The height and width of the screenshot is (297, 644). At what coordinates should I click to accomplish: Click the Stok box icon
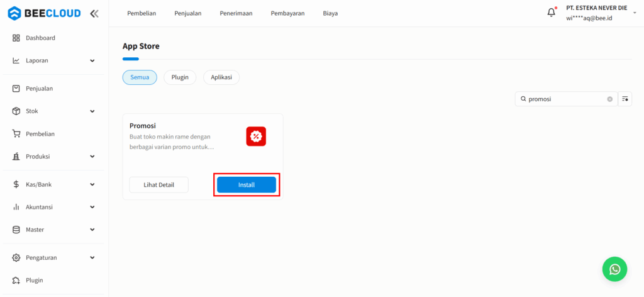16,111
